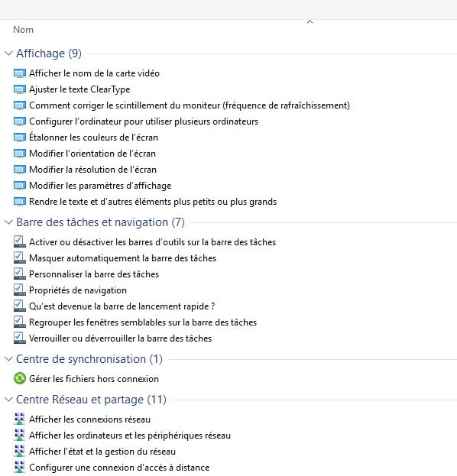Collapse the Affichage (9) group
The height and width of the screenshot is (476, 457).
pos(8,53)
